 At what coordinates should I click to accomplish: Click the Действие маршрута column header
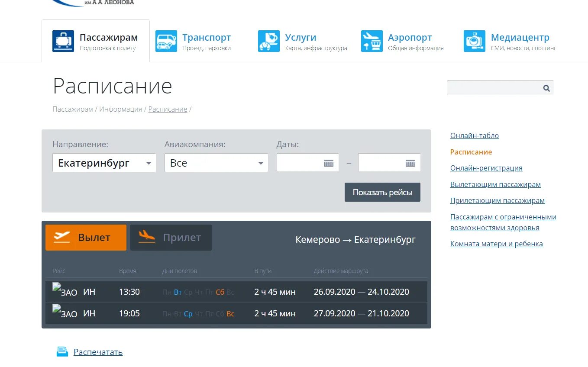341,271
